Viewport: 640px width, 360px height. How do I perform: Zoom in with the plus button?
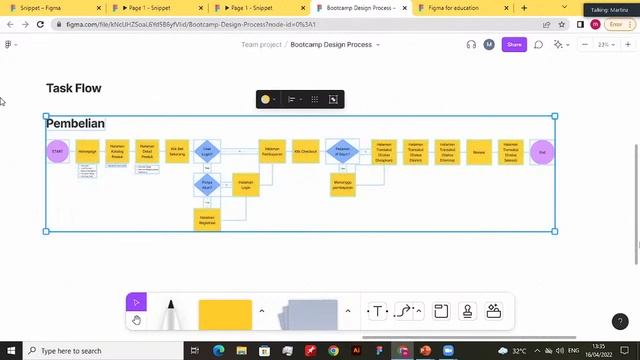coord(628,44)
